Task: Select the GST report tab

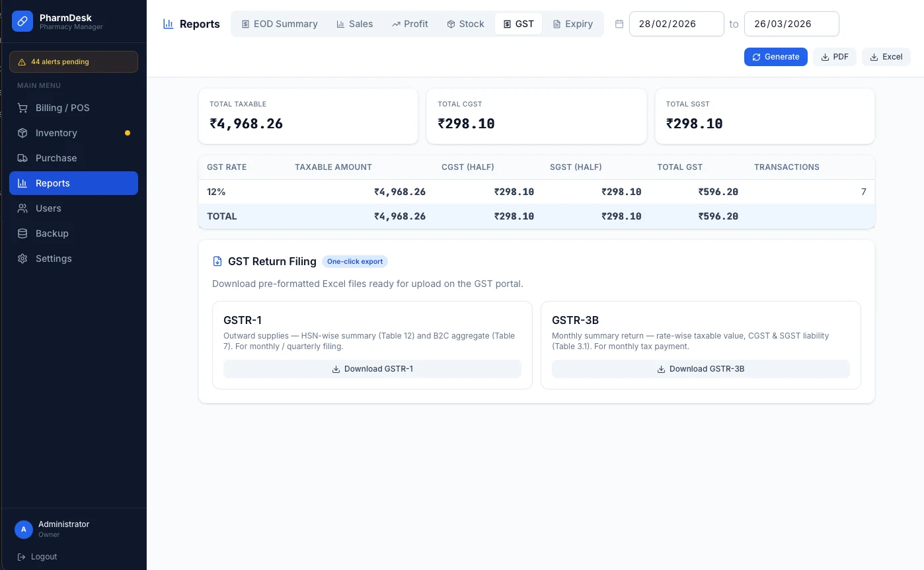Action: click(519, 24)
